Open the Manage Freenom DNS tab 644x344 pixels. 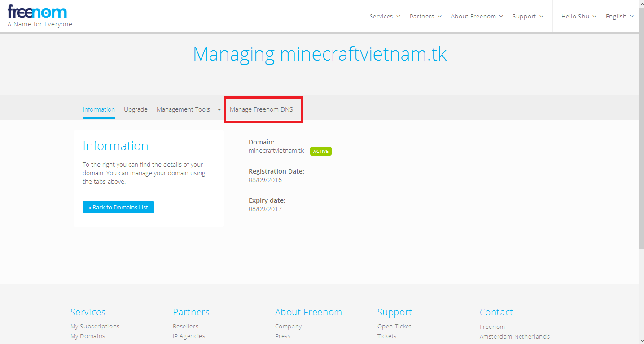click(x=261, y=109)
